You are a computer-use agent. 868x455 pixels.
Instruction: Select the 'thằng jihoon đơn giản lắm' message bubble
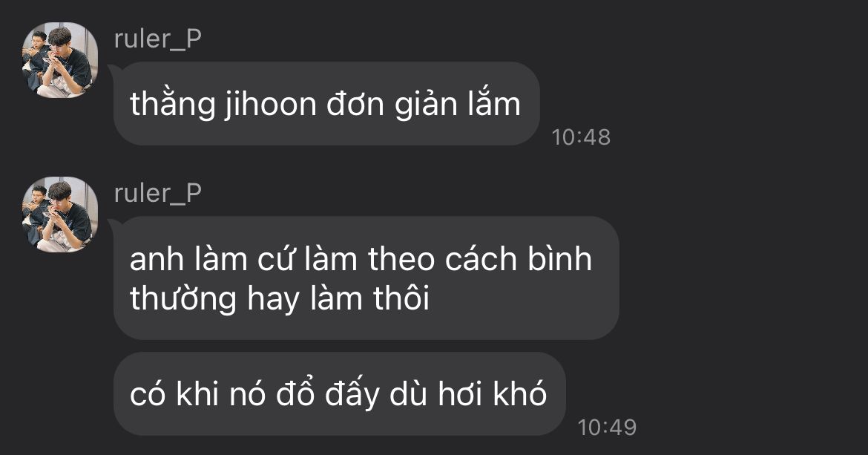coord(326,103)
